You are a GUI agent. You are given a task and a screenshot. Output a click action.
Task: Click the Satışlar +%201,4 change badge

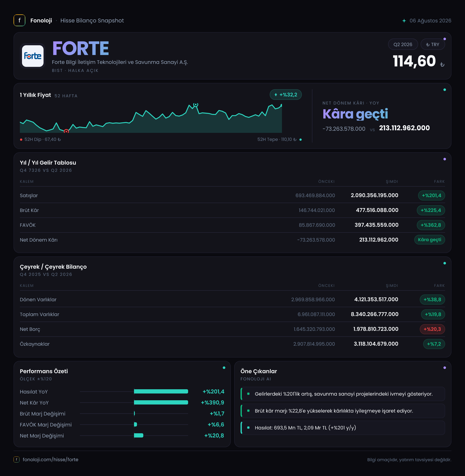[431, 195]
